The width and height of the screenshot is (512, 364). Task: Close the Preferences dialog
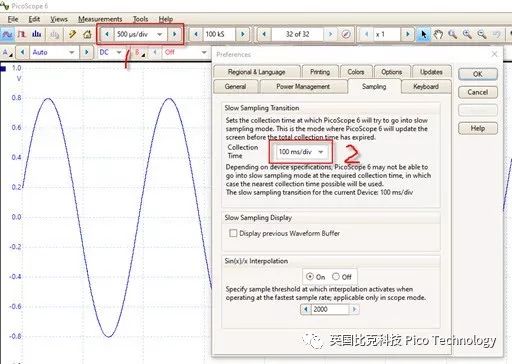[x=494, y=54]
